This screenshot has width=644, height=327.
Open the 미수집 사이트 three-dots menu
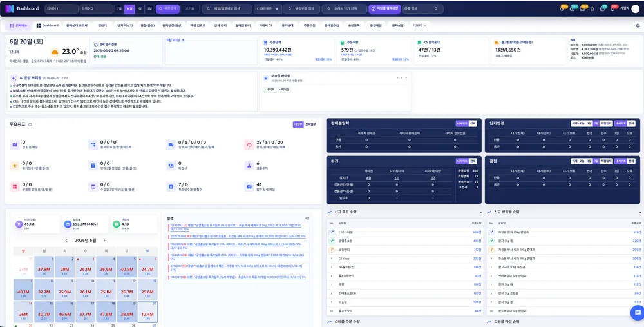click(x=402, y=78)
